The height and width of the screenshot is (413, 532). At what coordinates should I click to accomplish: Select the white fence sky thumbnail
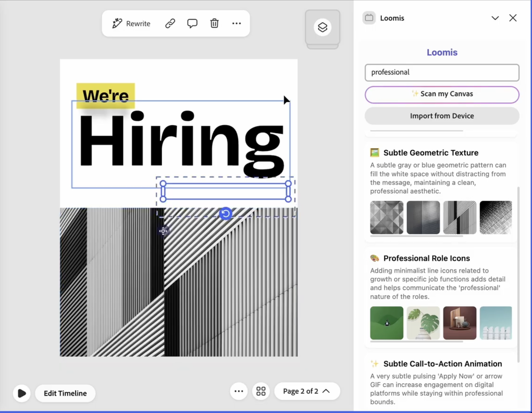496,323
